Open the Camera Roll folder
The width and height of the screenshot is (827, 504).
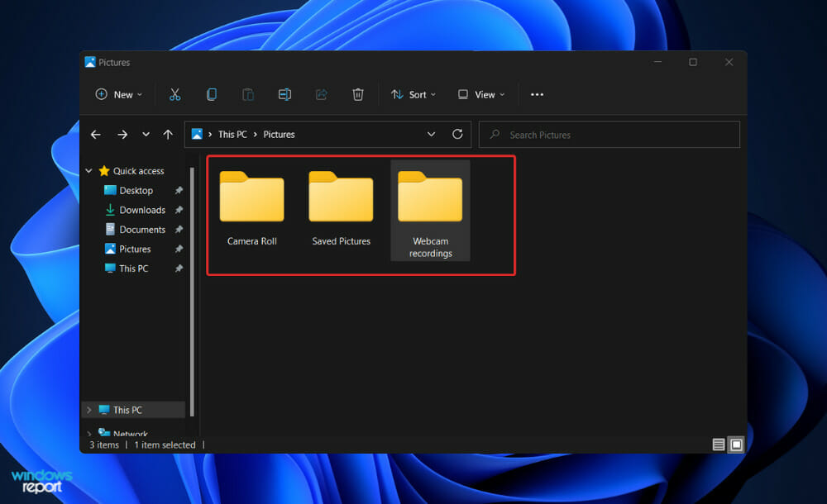click(251, 198)
